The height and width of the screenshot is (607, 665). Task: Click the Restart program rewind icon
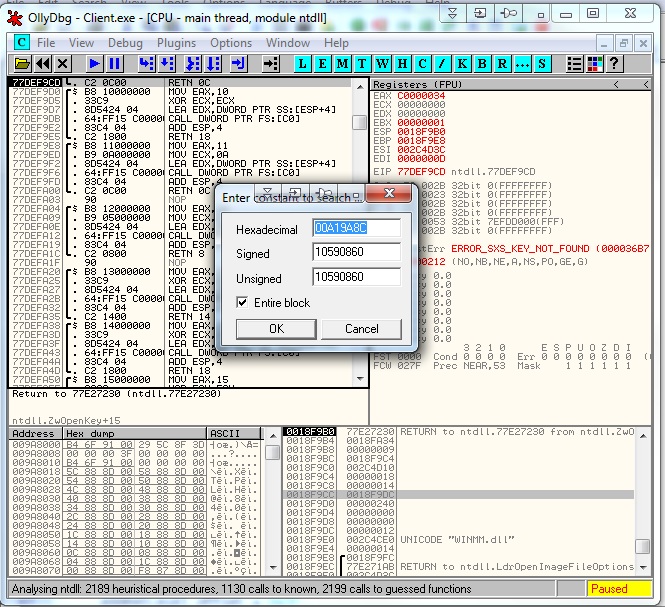click(45, 64)
